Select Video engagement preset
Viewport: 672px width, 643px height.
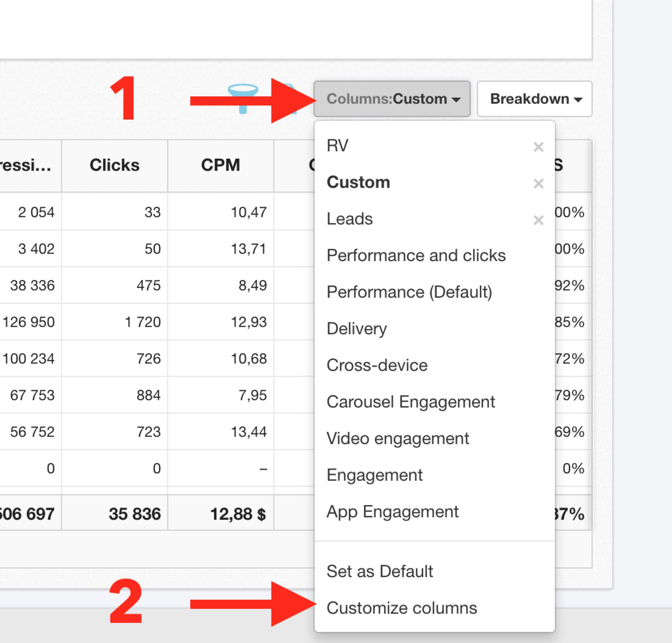click(x=398, y=438)
